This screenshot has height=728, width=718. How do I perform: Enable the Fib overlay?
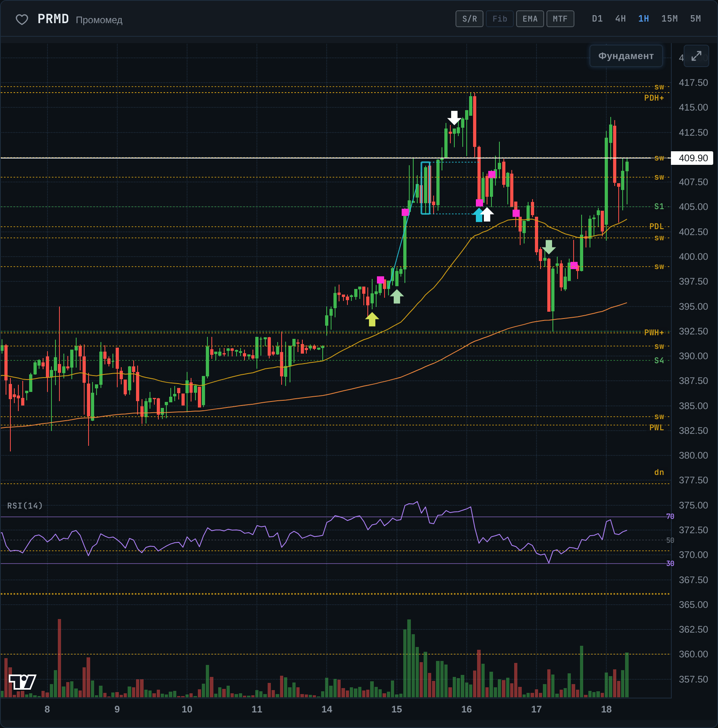(500, 19)
